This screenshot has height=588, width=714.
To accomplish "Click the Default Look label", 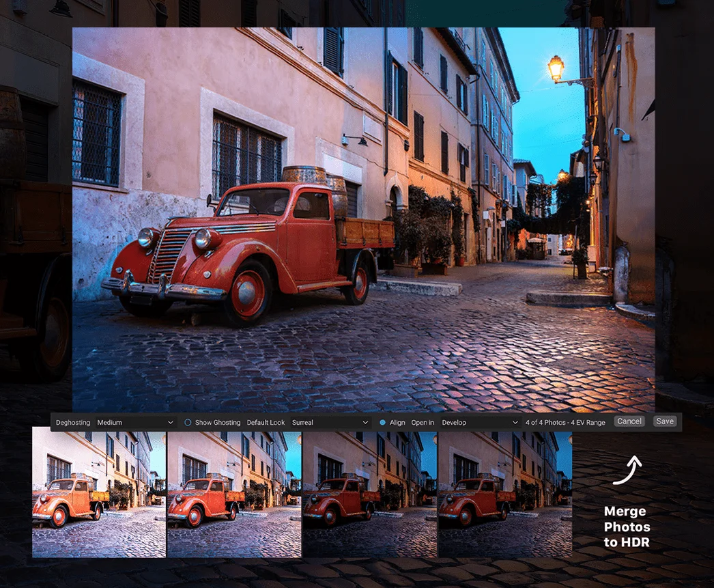I will pyautogui.click(x=266, y=423).
